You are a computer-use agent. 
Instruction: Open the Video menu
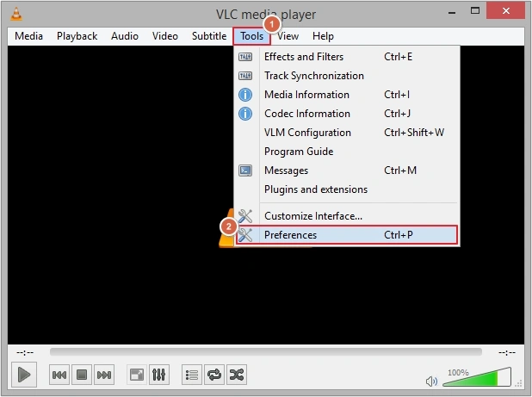pyautogui.click(x=165, y=36)
